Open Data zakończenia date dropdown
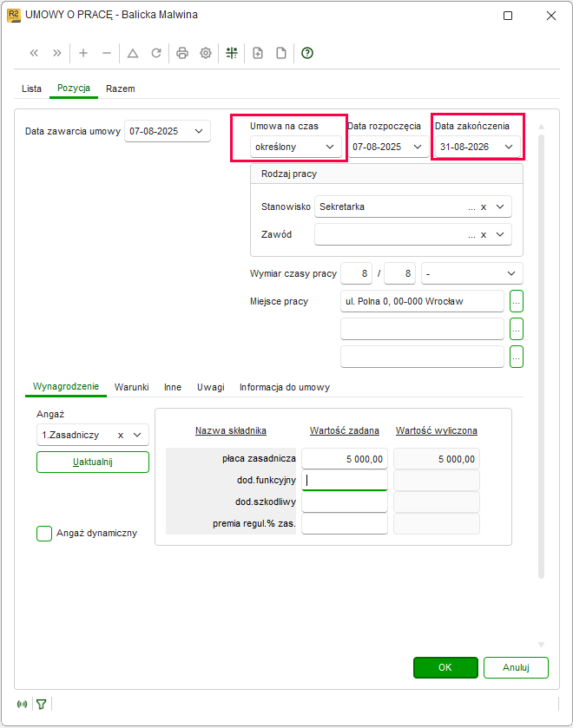The image size is (573, 728). click(509, 147)
